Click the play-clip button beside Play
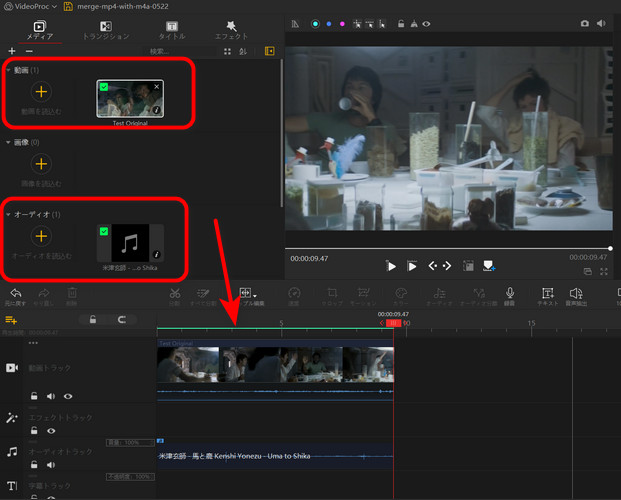Screen dimensions: 621x500 click(412, 266)
